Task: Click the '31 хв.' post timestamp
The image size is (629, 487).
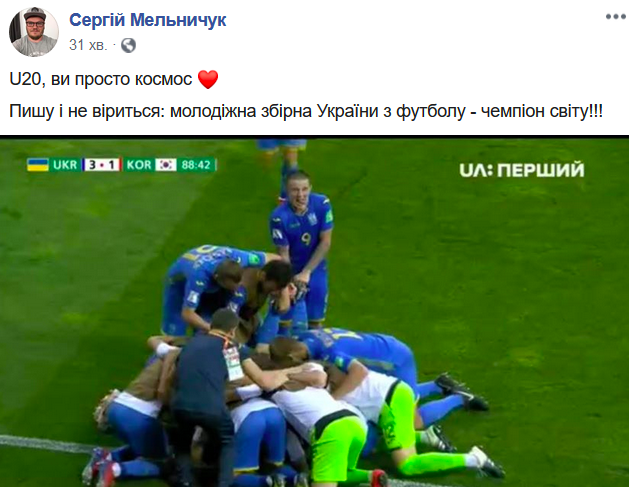Action: point(88,45)
